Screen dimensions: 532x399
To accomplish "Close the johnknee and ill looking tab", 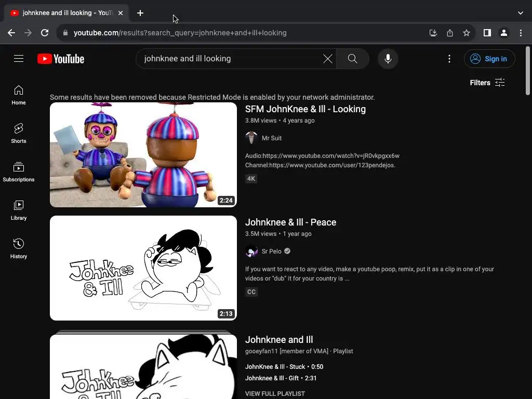I will pos(121,13).
